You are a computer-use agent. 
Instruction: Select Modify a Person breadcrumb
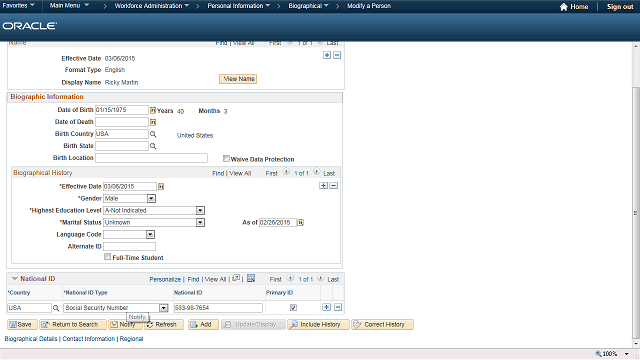tap(369, 6)
